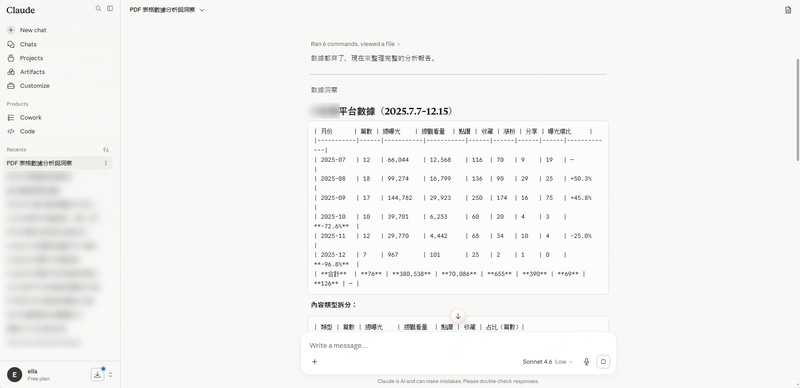Click the Recents section label

(16, 150)
